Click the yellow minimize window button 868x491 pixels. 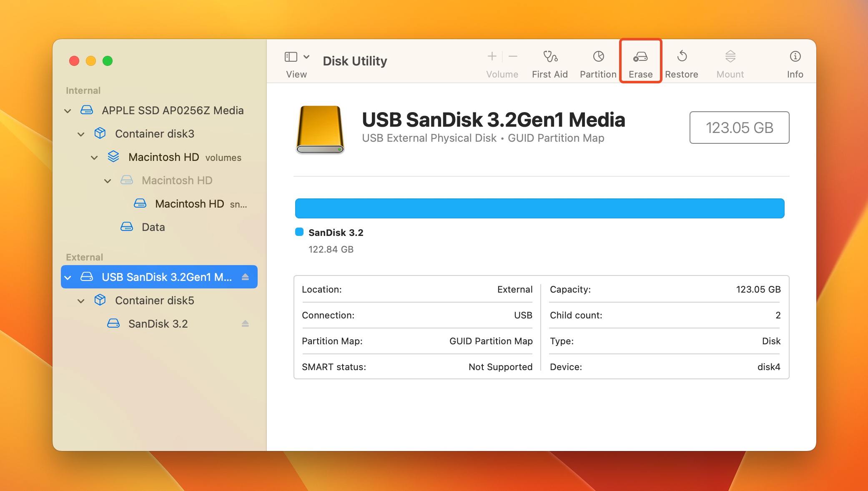tap(91, 61)
